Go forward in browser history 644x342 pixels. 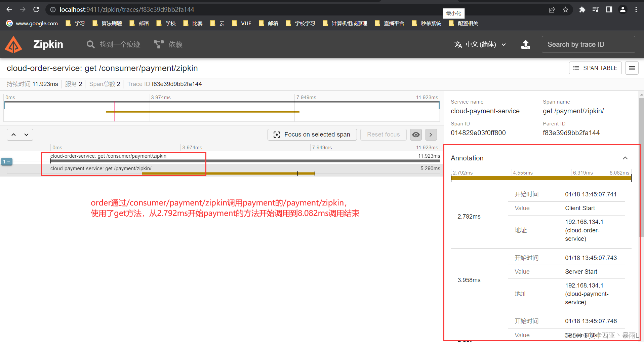click(23, 9)
